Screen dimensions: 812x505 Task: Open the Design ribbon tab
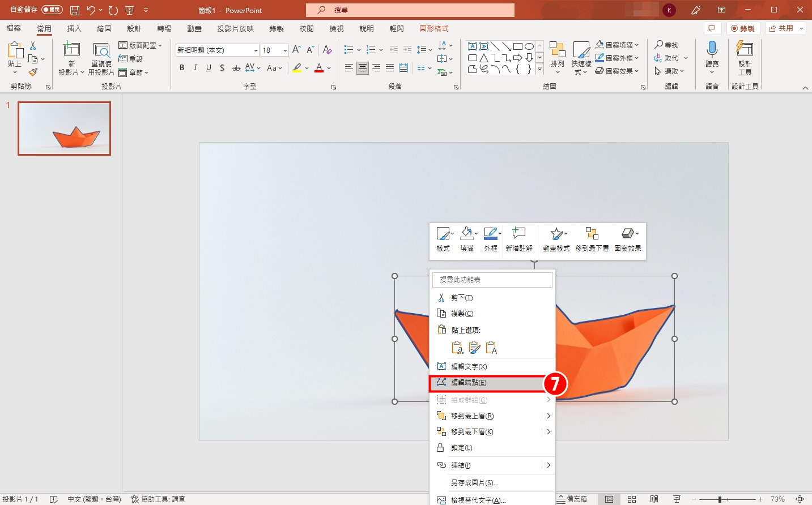click(134, 28)
